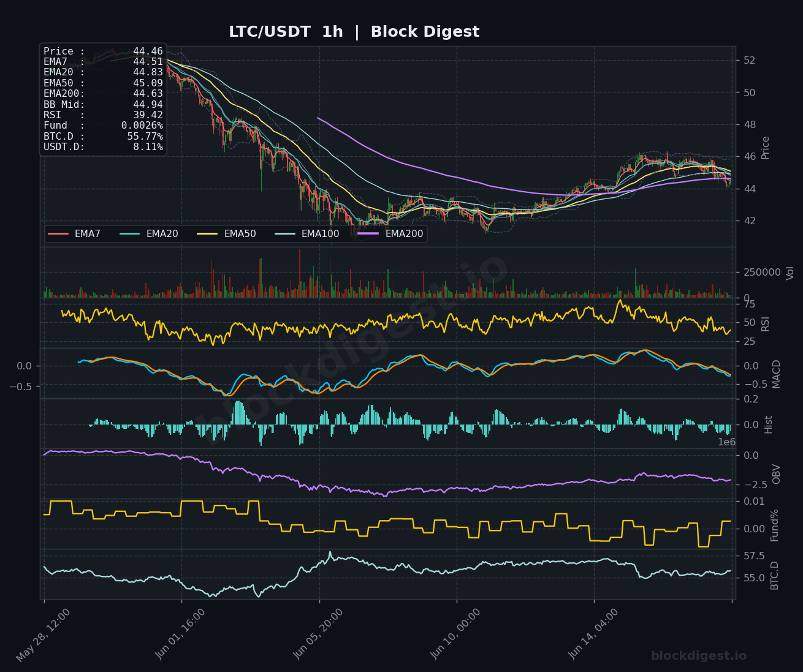Screen dimensions: 803x672
Task: Click the Jun 05, 20:00 date tick
Action: pyautogui.click(x=319, y=635)
